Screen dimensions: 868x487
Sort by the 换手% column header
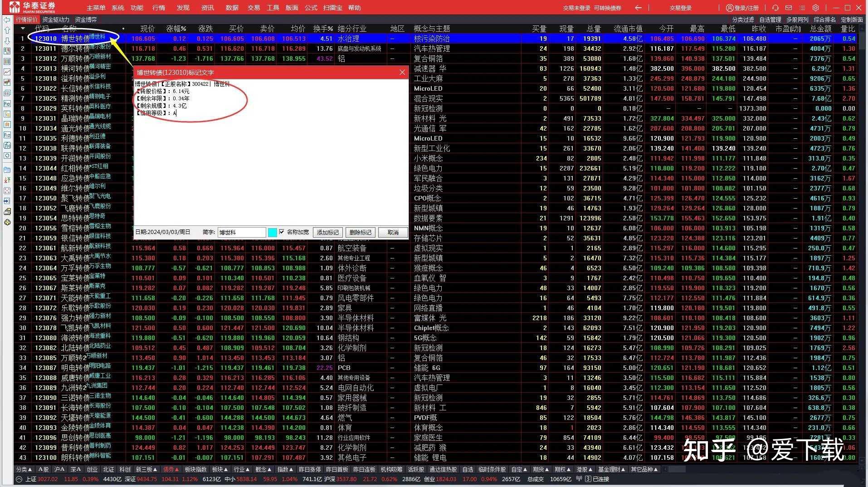click(323, 29)
